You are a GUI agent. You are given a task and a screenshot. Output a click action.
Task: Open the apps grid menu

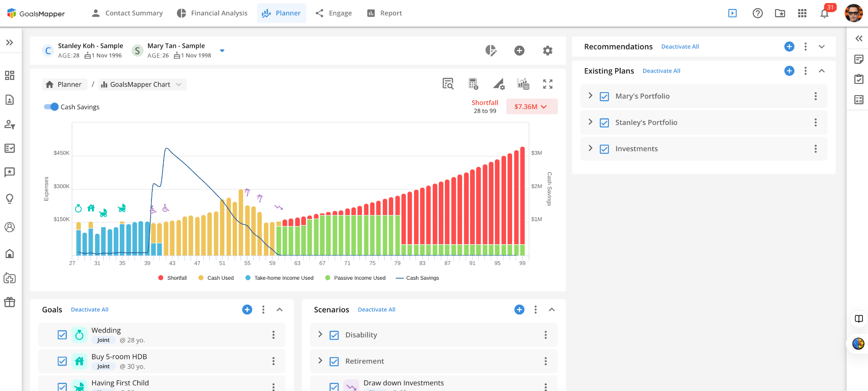click(x=802, y=13)
